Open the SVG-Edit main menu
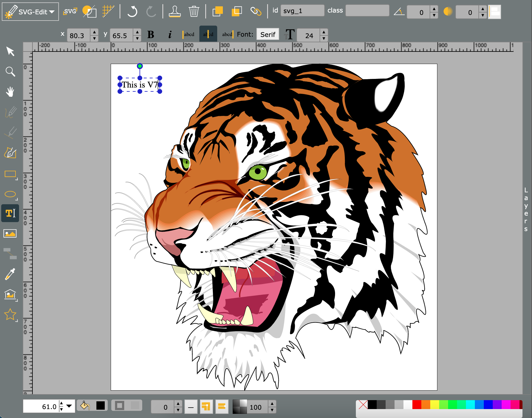 30,12
